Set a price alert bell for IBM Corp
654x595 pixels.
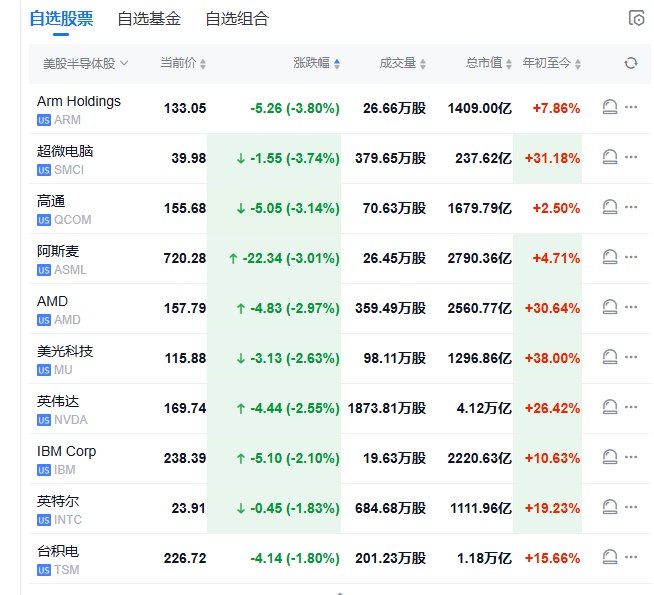(x=610, y=457)
